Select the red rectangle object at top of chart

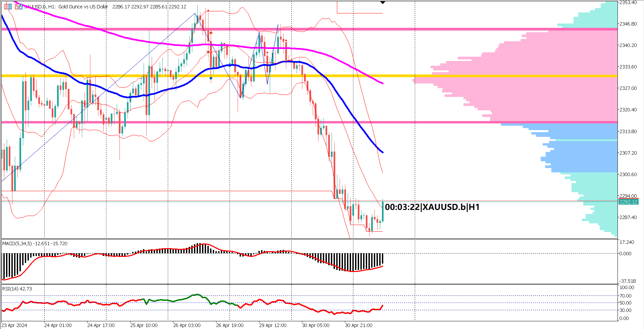coord(359,6)
